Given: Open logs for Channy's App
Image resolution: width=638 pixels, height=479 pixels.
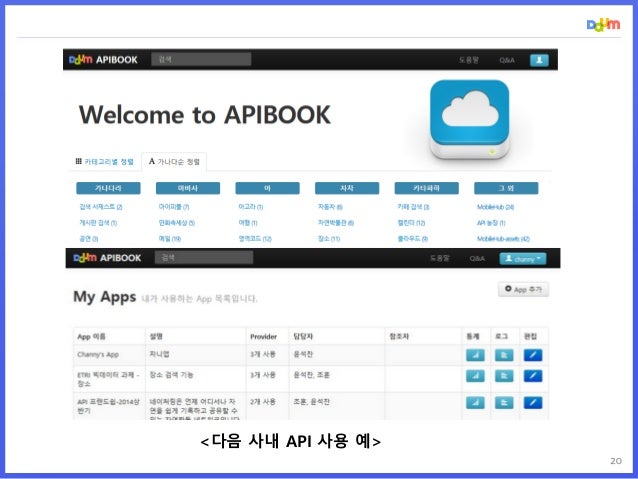Looking at the screenshot, I should (x=504, y=355).
